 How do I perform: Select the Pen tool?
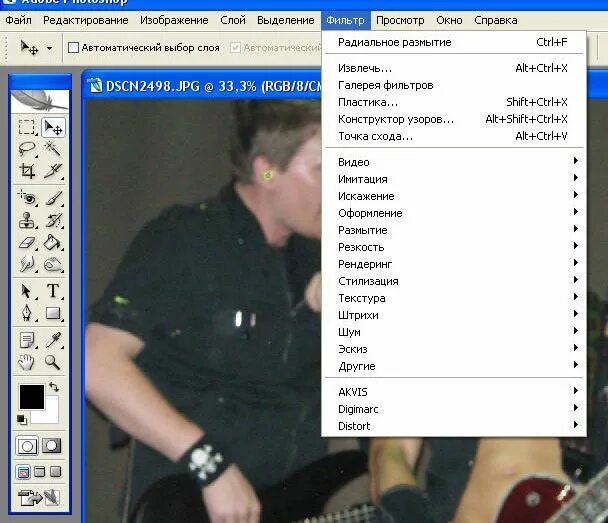26,313
